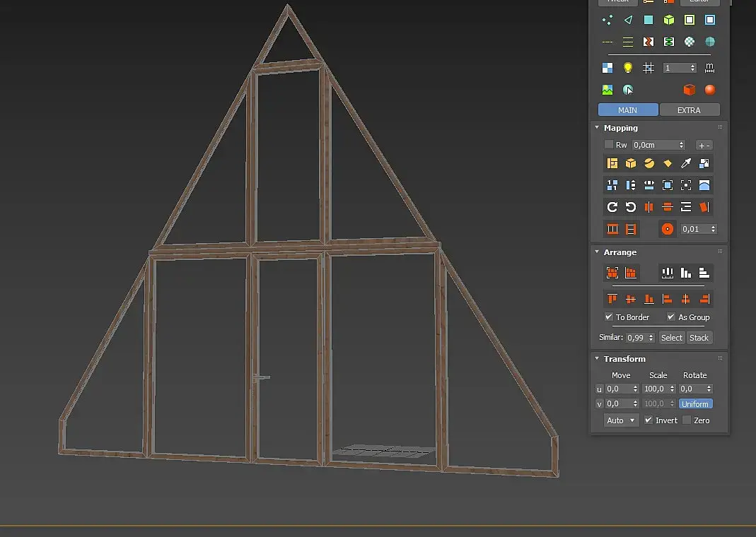The image size is (756, 537).
Task: Collapse the Mapping rollout
Action: (597, 128)
